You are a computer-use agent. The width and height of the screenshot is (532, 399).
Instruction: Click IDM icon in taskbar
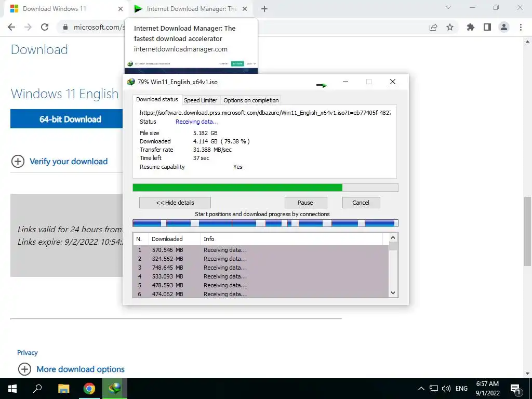click(x=115, y=389)
